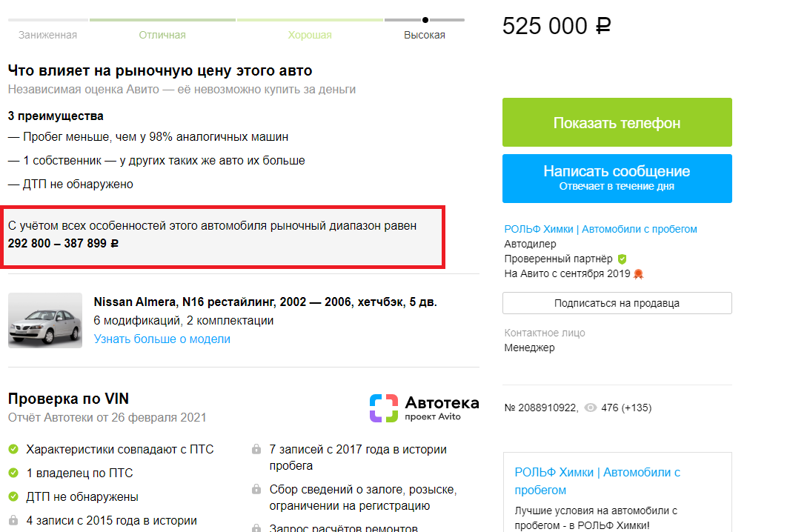Click the Nissan Almera car thumbnail
Image resolution: width=790 pixels, height=532 pixels.
point(45,320)
